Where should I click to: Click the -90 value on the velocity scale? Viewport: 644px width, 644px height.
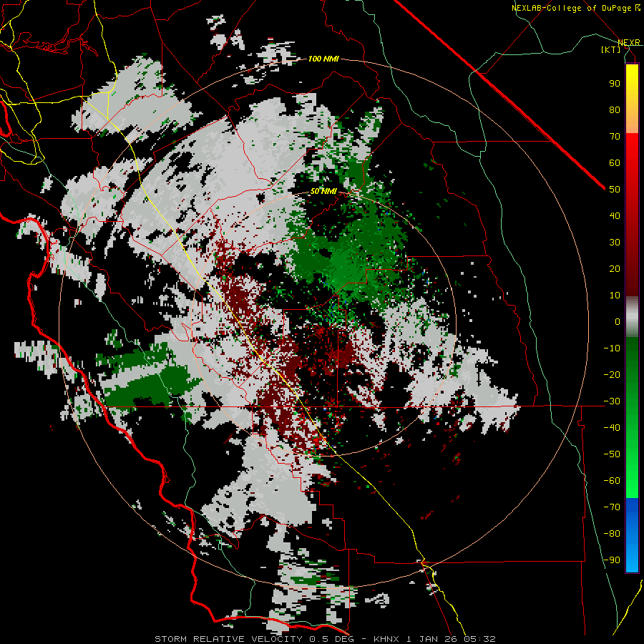click(x=612, y=560)
